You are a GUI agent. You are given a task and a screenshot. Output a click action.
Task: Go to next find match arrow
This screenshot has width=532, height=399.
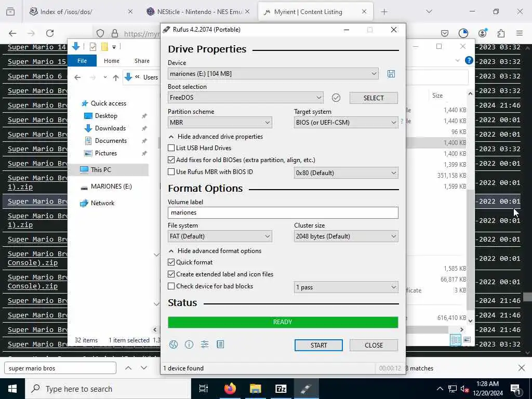click(x=144, y=368)
